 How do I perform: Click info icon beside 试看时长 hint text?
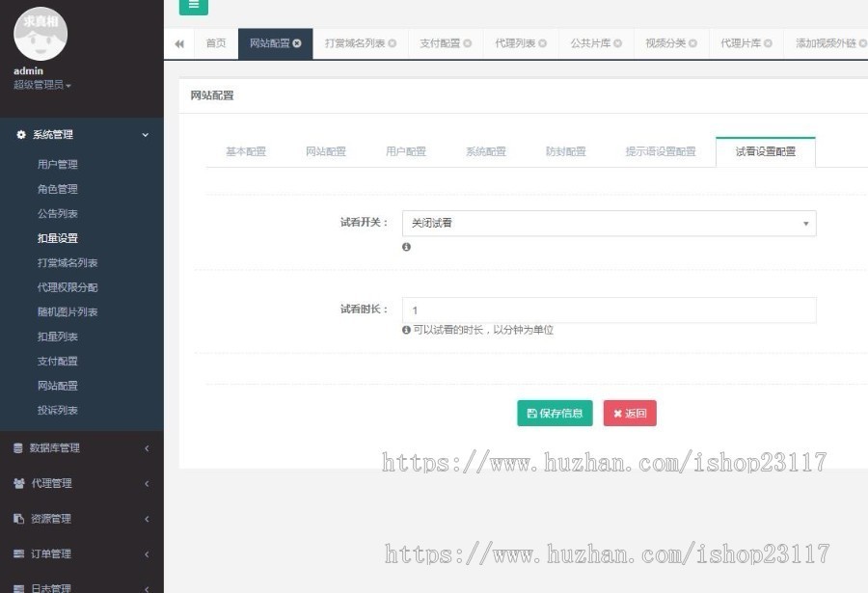404,330
